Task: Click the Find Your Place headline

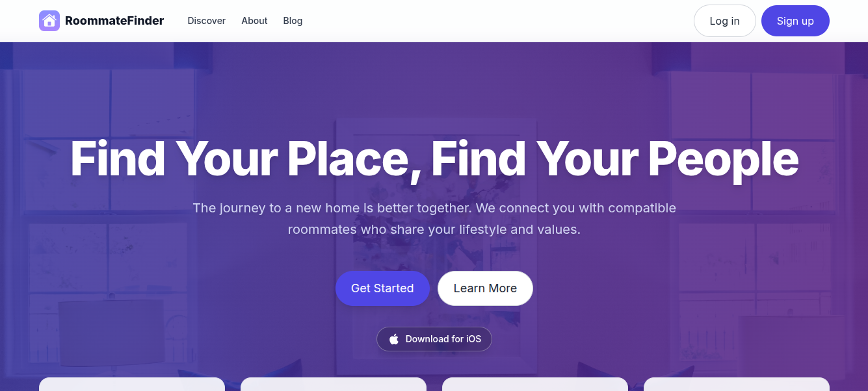Action: coord(434,159)
